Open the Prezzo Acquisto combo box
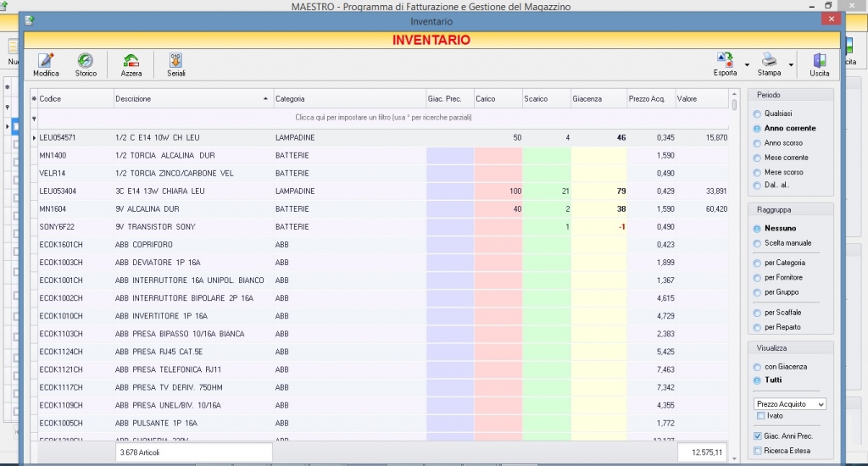The height and width of the screenshot is (466, 868). pyautogui.click(x=789, y=404)
